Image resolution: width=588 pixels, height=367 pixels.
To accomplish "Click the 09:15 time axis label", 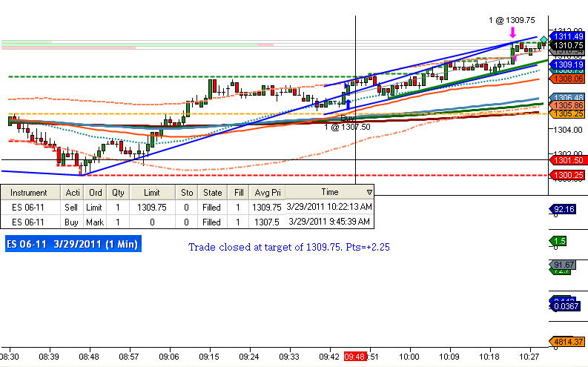I will coord(209,357).
